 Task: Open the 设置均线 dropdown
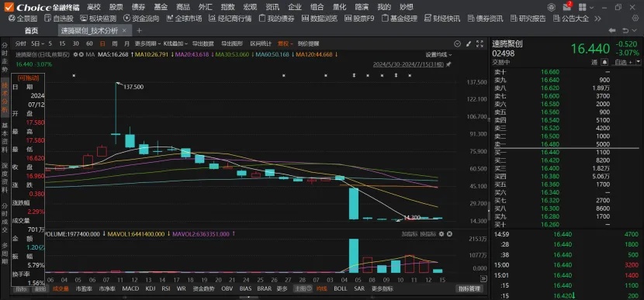pyautogui.click(x=438, y=54)
